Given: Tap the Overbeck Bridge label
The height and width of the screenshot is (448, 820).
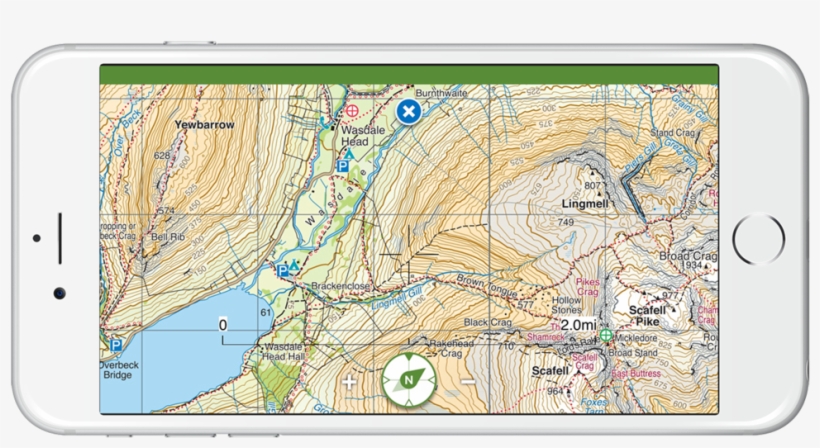Looking at the screenshot, I should click(x=119, y=370).
